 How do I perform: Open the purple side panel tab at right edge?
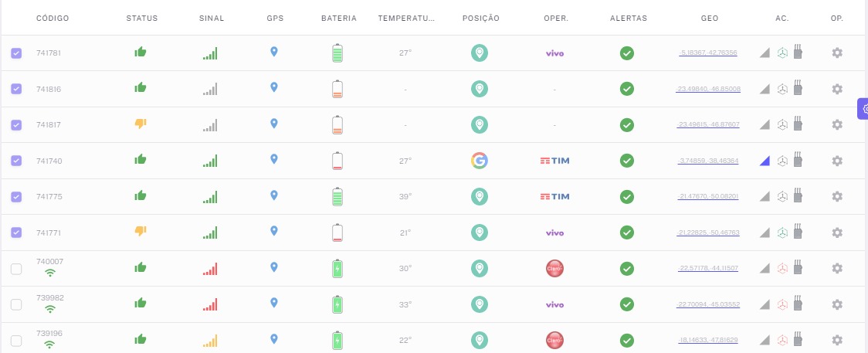point(863,109)
